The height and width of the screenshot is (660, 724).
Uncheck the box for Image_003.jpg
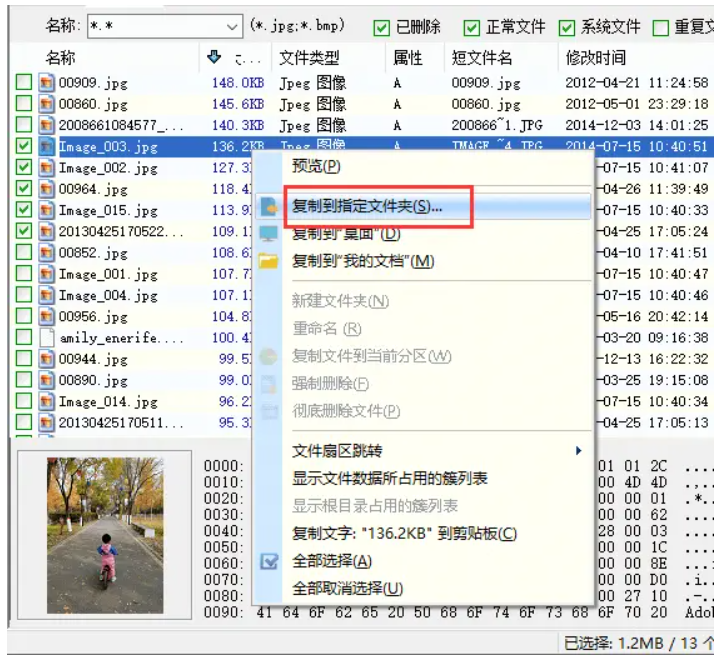(24, 146)
